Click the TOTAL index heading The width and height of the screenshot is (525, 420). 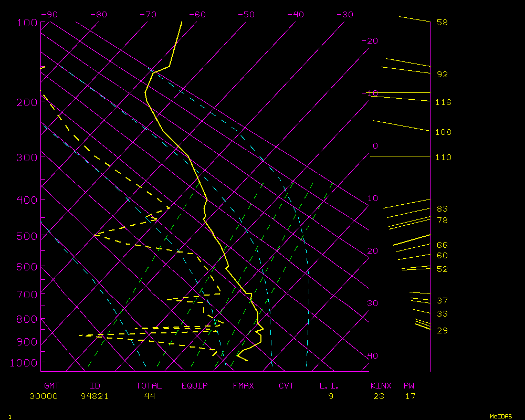coord(149,386)
